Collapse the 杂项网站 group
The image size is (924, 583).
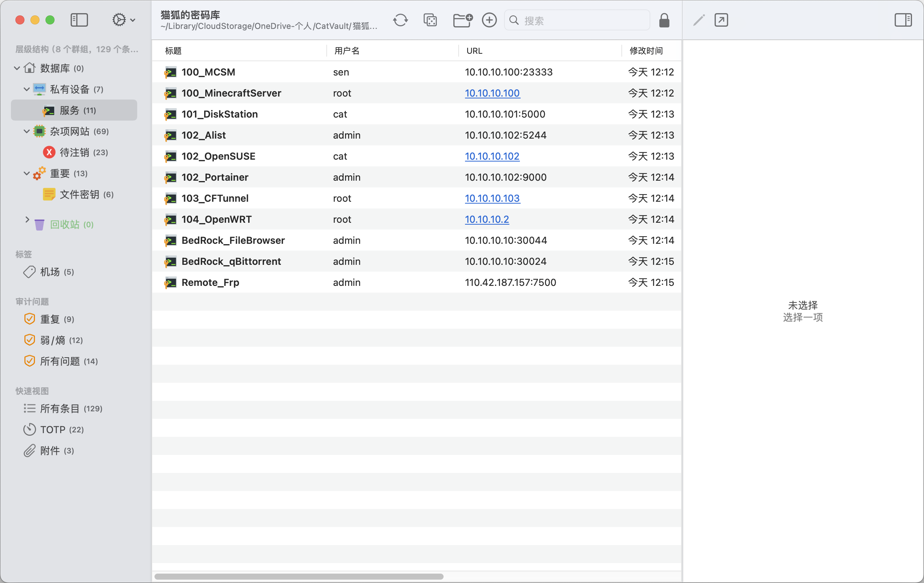(x=26, y=131)
